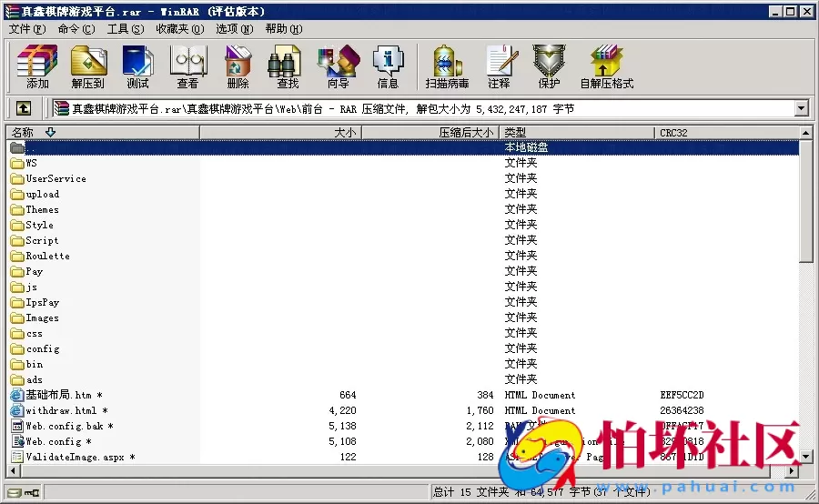Viewport: 819px width, 504px height.
Task: Click the vertical scrollbar up arrow
Action: [806, 133]
